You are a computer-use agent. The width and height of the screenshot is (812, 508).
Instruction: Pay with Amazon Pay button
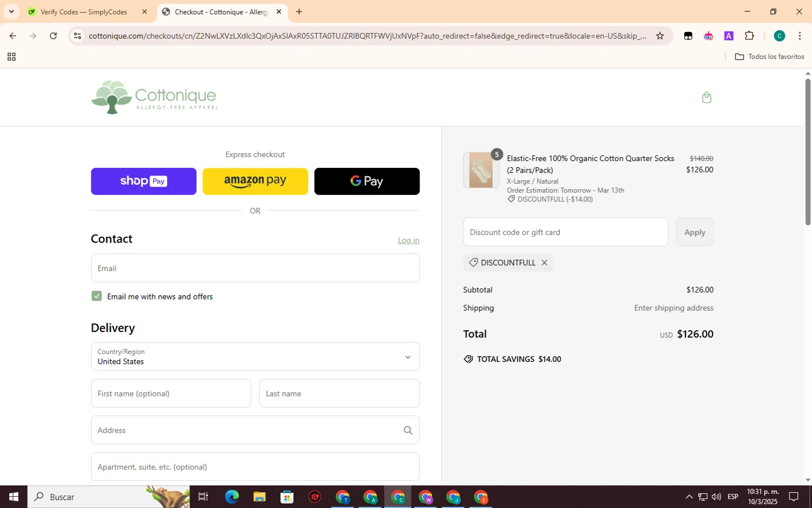point(255,181)
